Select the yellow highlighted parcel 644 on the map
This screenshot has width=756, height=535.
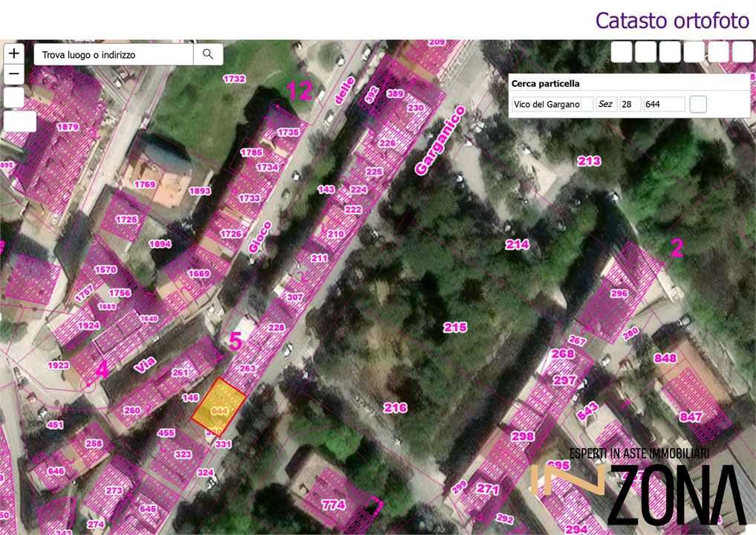[219, 406]
